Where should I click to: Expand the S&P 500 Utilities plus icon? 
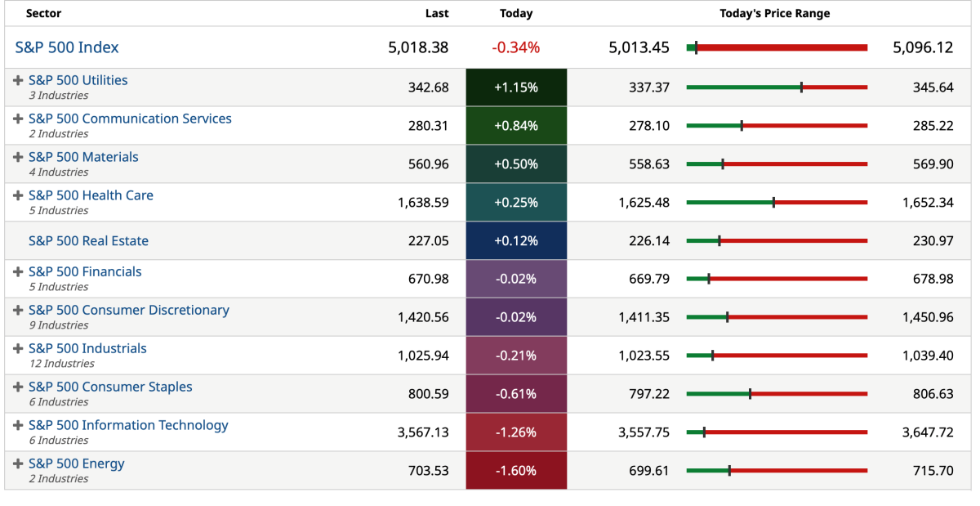pyautogui.click(x=18, y=80)
